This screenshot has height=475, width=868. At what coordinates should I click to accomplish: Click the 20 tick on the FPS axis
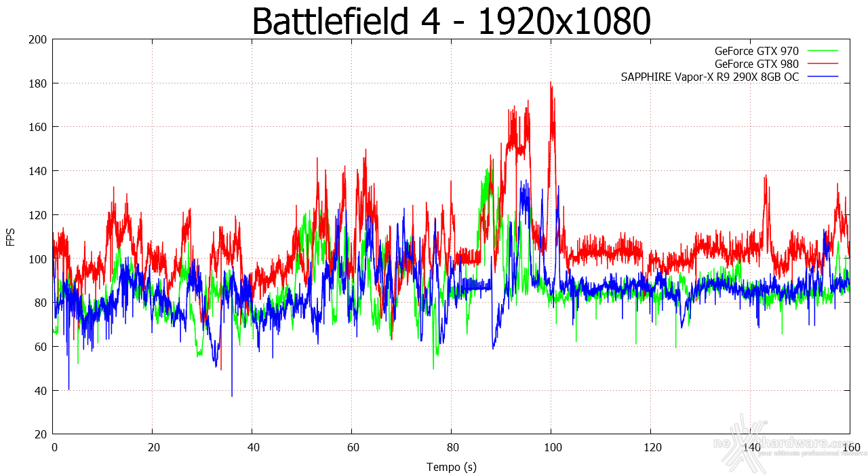click(42, 434)
